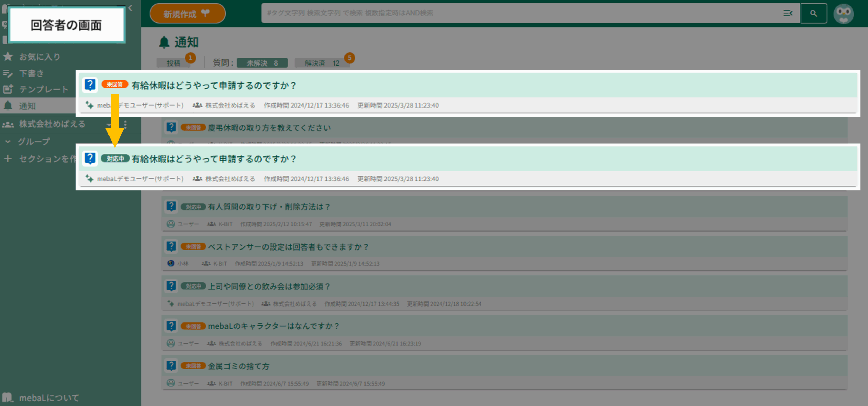The image size is (868, 406).
Task: Open 下書き drafts in sidebar
Action: 31,73
